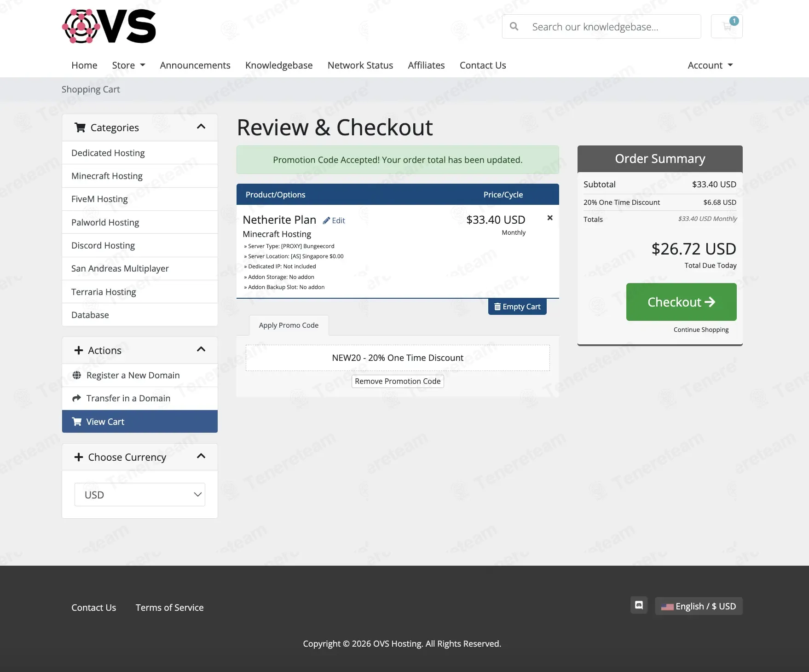The height and width of the screenshot is (672, 809).
Task: Open the Account dropdown menu
Action: point(710,65)
